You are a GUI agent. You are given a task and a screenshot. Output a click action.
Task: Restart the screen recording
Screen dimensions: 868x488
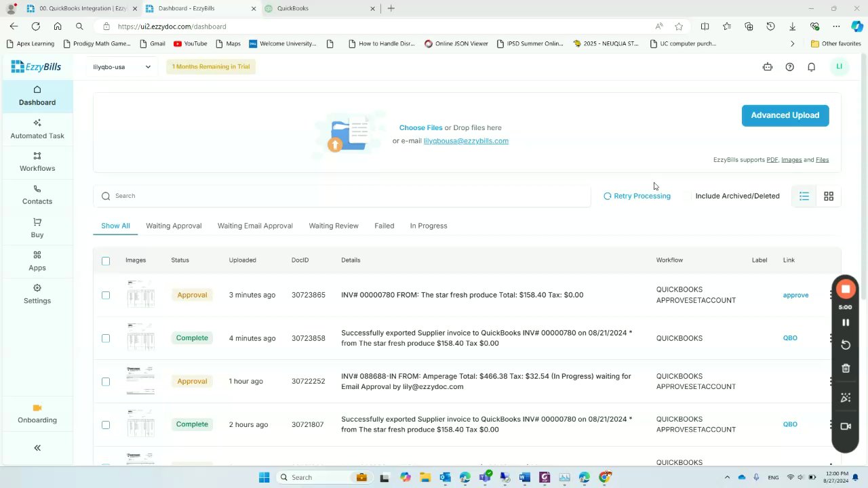846,345
